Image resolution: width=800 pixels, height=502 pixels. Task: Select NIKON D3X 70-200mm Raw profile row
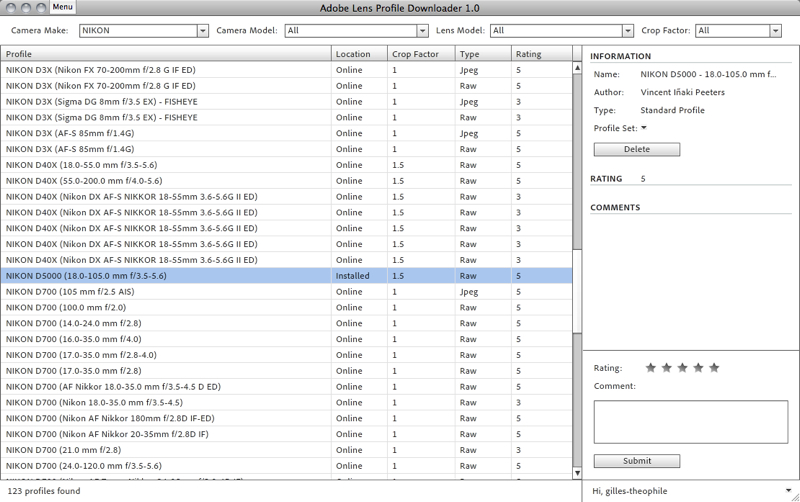[x=286, y=86]
